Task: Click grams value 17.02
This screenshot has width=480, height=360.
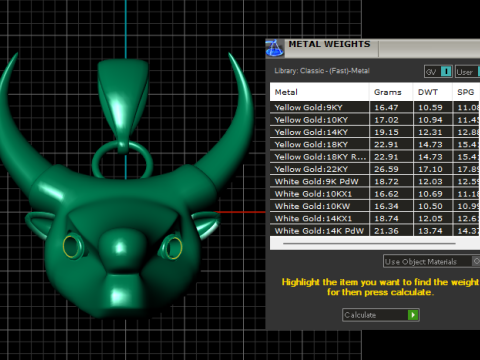Action: (x=386, y=120)
